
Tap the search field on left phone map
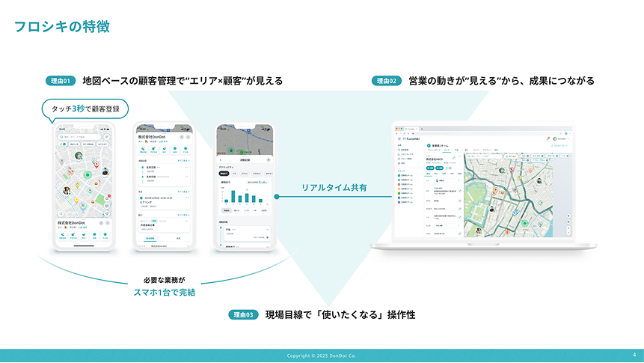[x=80, y=137]
